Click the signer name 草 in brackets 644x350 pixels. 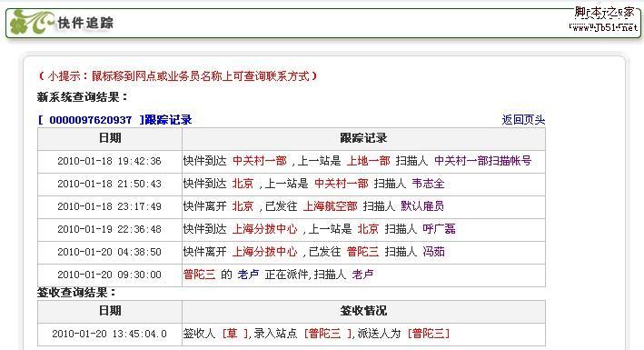pyautogui.click(x=233, y=333)
